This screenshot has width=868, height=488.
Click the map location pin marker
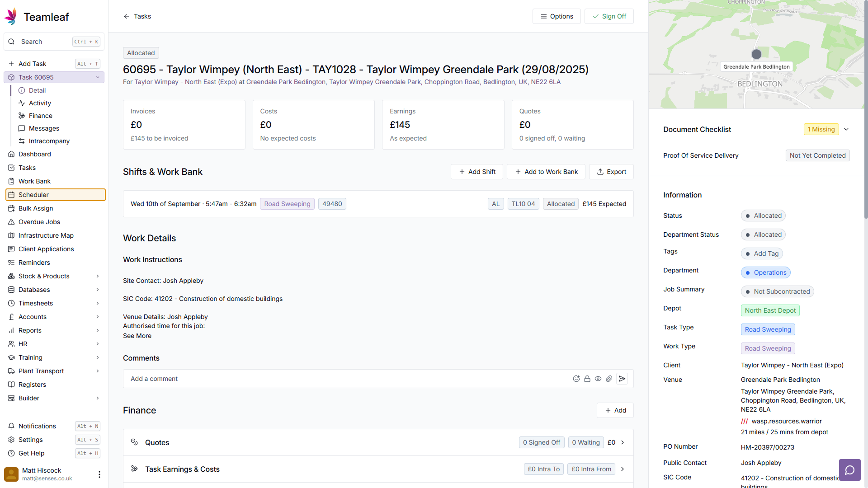coord(756,54)
